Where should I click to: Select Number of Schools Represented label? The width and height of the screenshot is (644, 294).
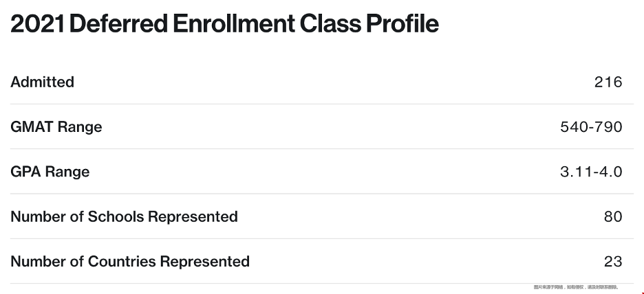pos(124,216)
